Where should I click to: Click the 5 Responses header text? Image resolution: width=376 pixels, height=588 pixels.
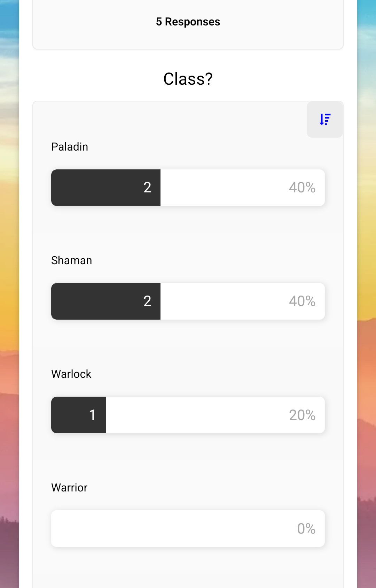click(188, 22)
